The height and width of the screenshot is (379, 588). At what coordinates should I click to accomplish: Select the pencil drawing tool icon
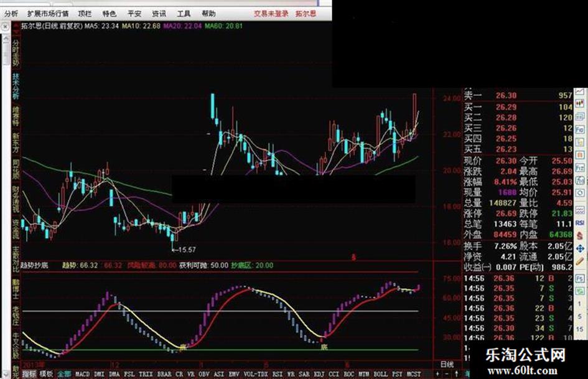coord(580,261)
